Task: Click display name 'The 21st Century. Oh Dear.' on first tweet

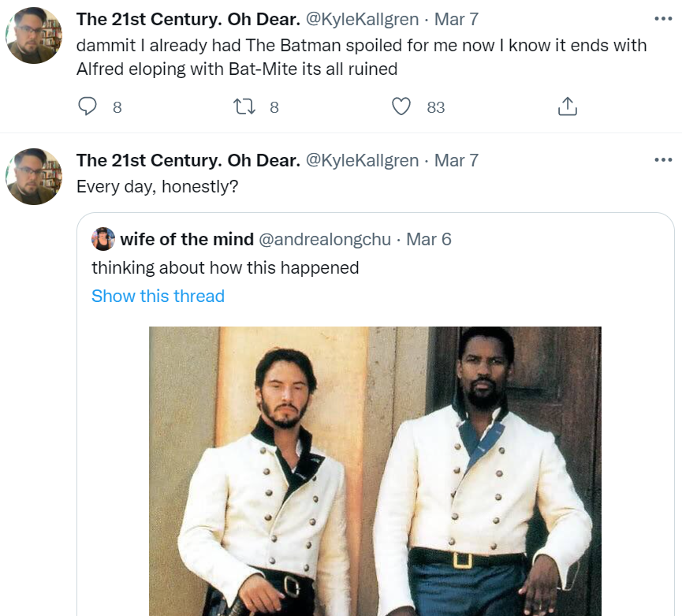Action: pyautogui.click(x=188, y=19)
